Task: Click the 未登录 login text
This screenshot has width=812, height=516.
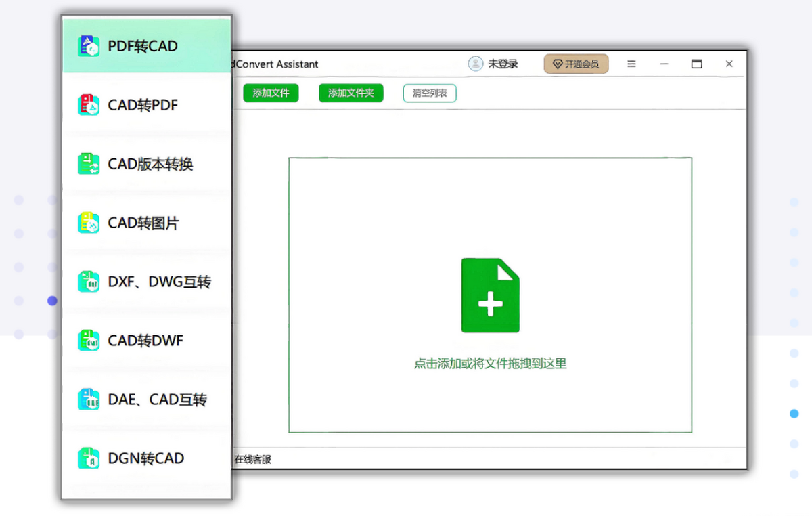Action: pyautogui.click(x=503, y=64)
